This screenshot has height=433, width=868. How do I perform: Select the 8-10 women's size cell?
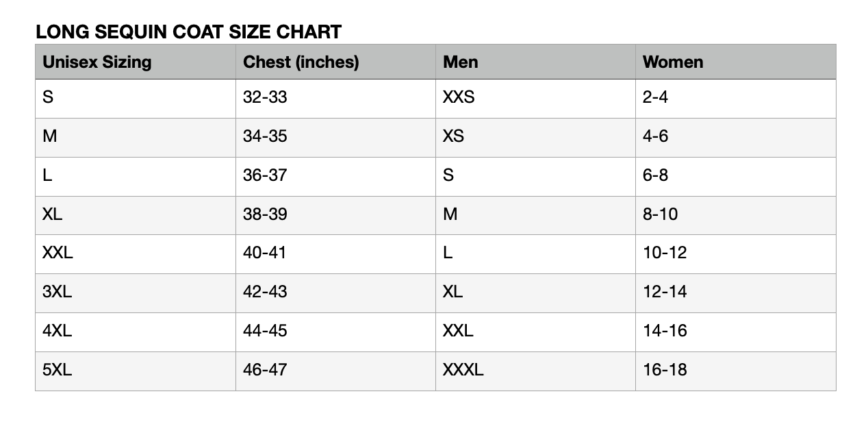[660, 214]
